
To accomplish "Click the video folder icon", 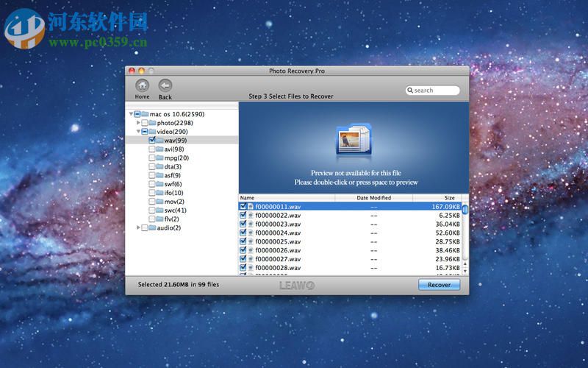I will point(152,132).
